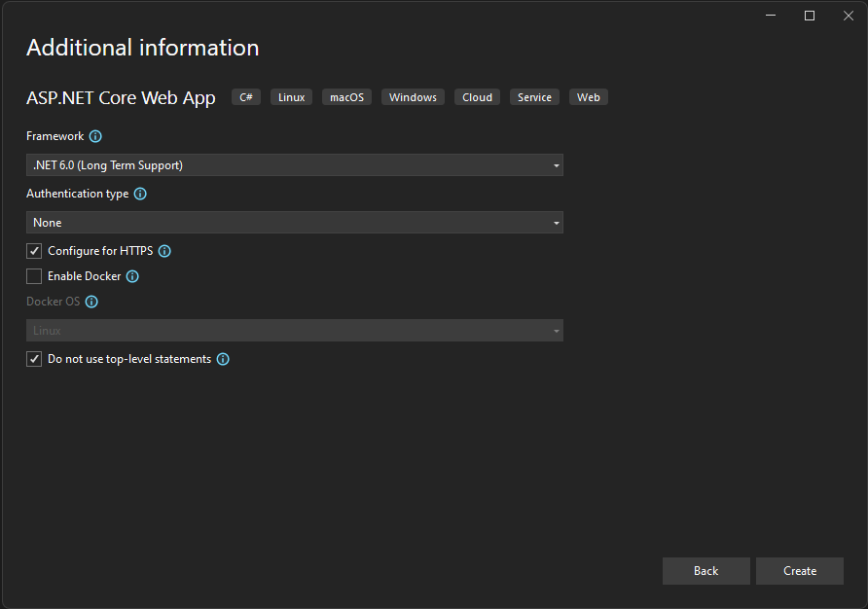Select the macOS tag
Viewport: 868px width, 609px height.
pyautogui.click(x=346, y=97)
